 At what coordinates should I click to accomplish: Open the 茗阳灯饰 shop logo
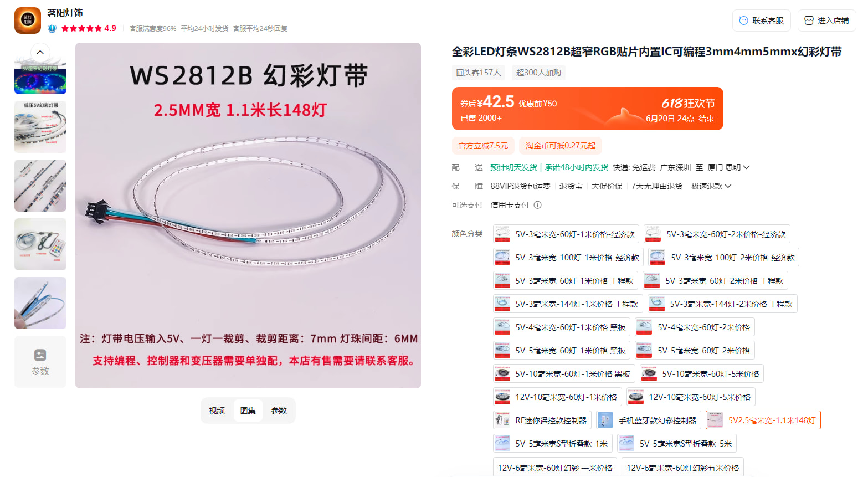(28, 20)
